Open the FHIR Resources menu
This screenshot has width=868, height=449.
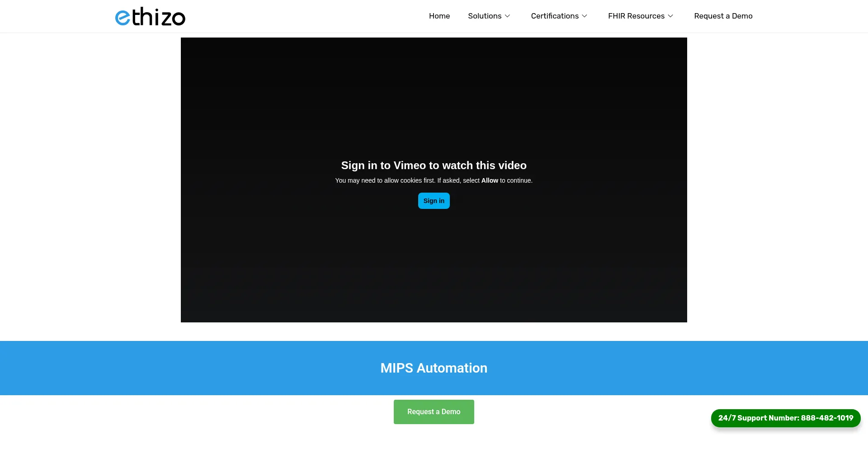pos(636,16)
